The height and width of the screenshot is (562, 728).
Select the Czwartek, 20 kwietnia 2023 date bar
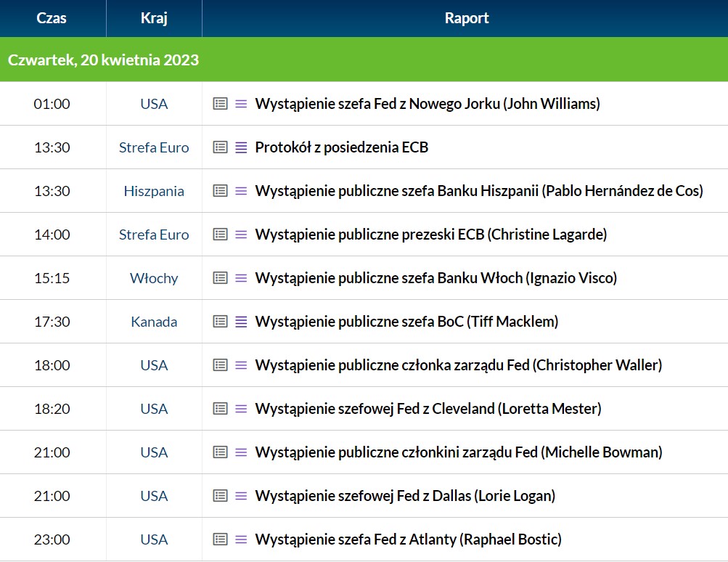[364, 60]
